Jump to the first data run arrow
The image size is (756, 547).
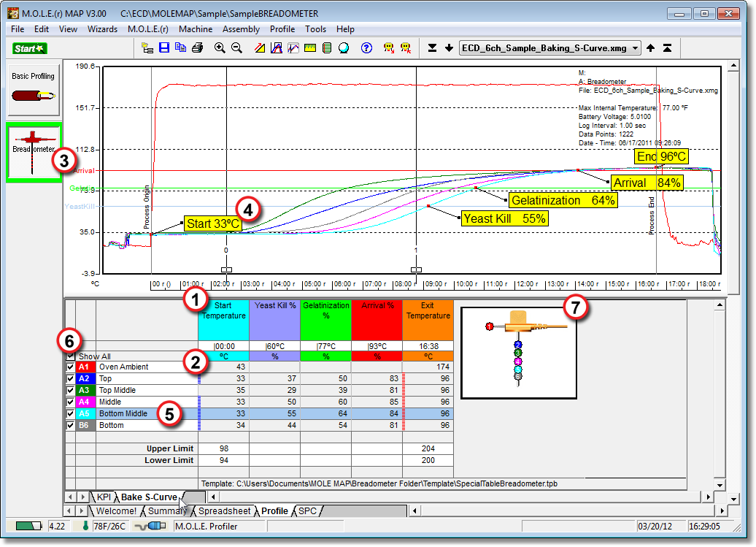tap(667, 47)
